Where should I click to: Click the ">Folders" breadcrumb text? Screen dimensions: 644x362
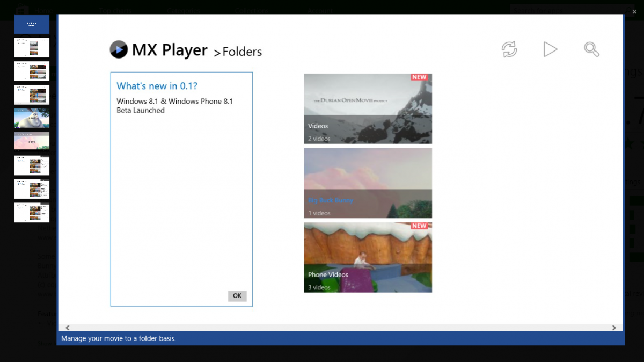[x=238, y=52]
